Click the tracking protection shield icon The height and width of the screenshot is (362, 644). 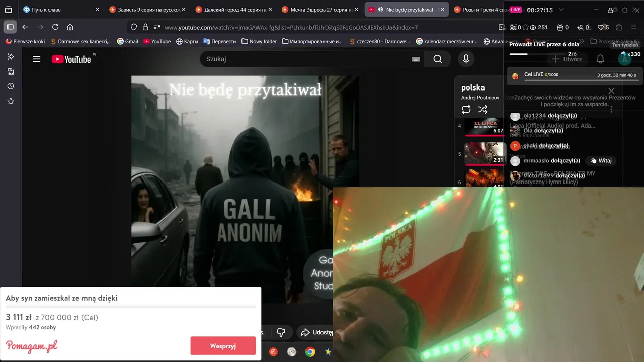click(133, 27)
